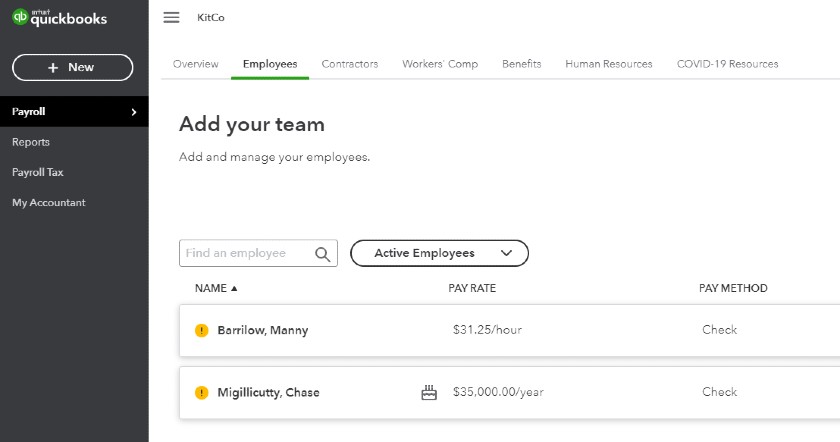
Task: Open My Accountant in the sidebar
Action: pos(49,203)
